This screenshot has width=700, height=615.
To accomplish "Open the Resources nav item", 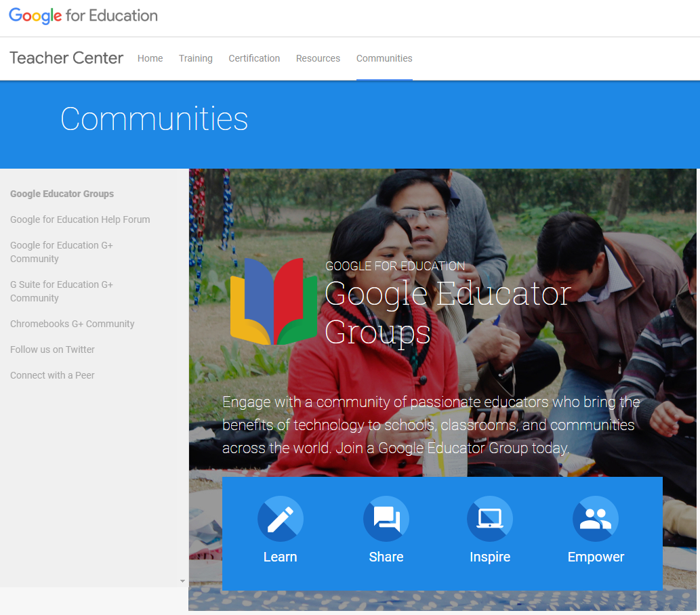I will click(x=318, y=58).
